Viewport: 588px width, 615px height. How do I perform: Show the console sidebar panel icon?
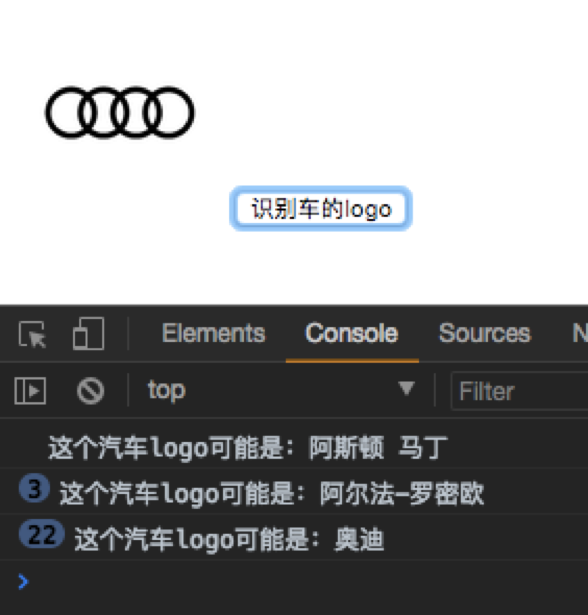(x=30, y=391)
